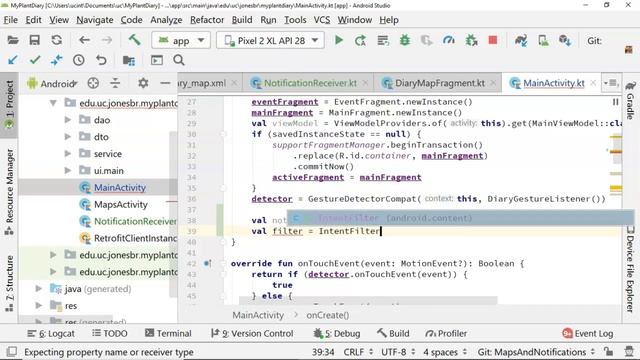The width and height of the screenshot is (640, 360).
Task: Expand the dao folder
Action: (68, 120)
